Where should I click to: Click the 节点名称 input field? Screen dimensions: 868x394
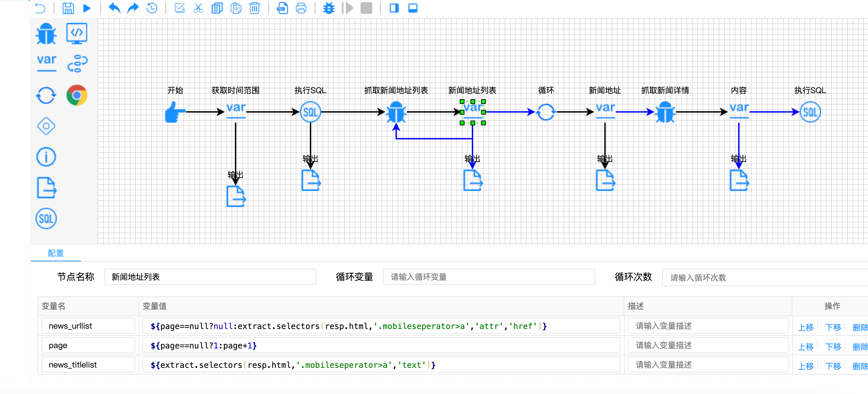[210, 277]
